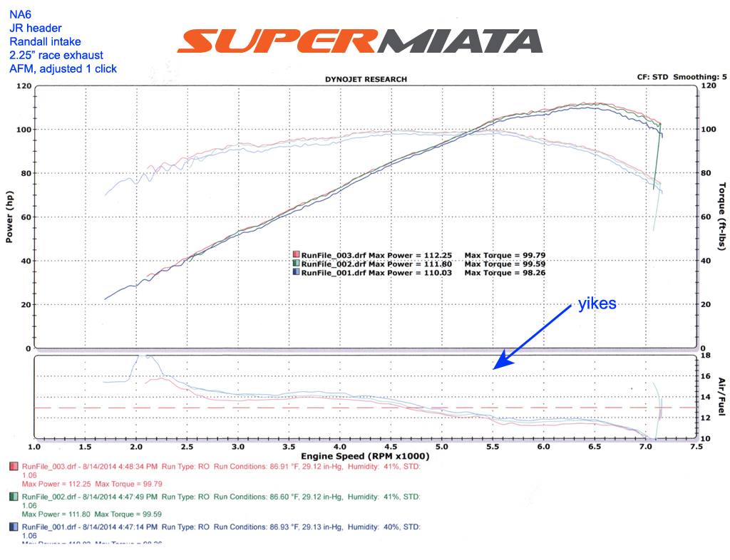Viewport: 730px width, 560px height.
Task: Click the red RunFile_003 legend swatch in graph
Action: [296, 254]
